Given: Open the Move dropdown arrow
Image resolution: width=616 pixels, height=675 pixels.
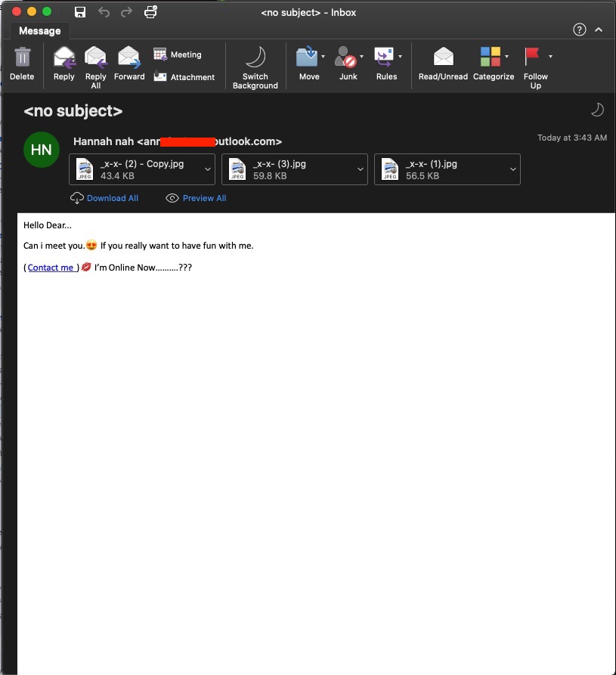Looking at the screenshot, I should 323,57.
